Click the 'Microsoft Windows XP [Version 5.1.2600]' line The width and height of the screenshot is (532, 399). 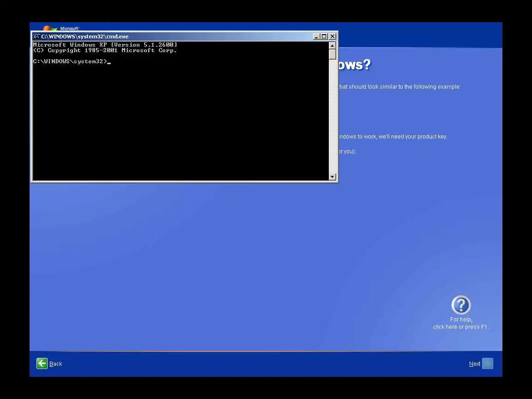(105, 45)
